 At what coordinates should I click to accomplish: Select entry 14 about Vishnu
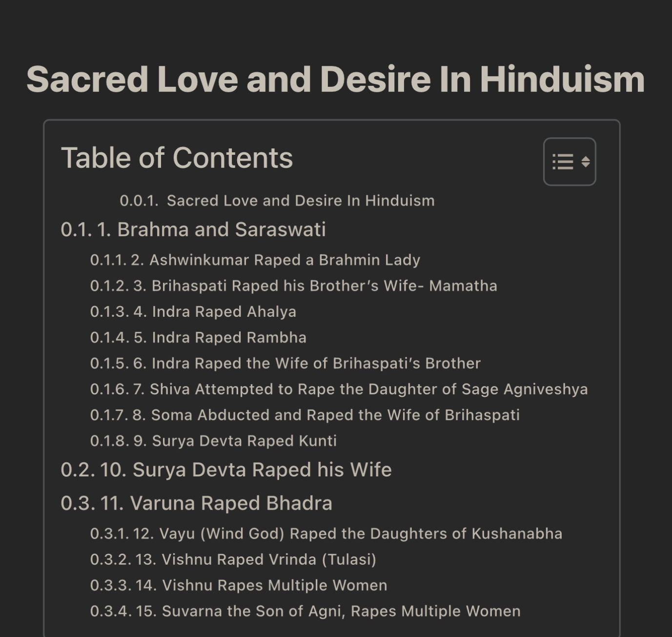(238, 585)
